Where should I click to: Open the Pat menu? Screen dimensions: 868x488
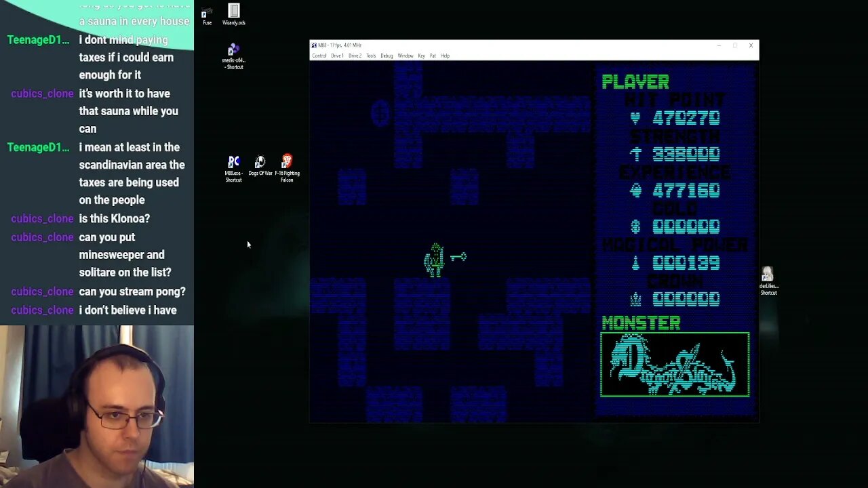(x=433, y=56)
